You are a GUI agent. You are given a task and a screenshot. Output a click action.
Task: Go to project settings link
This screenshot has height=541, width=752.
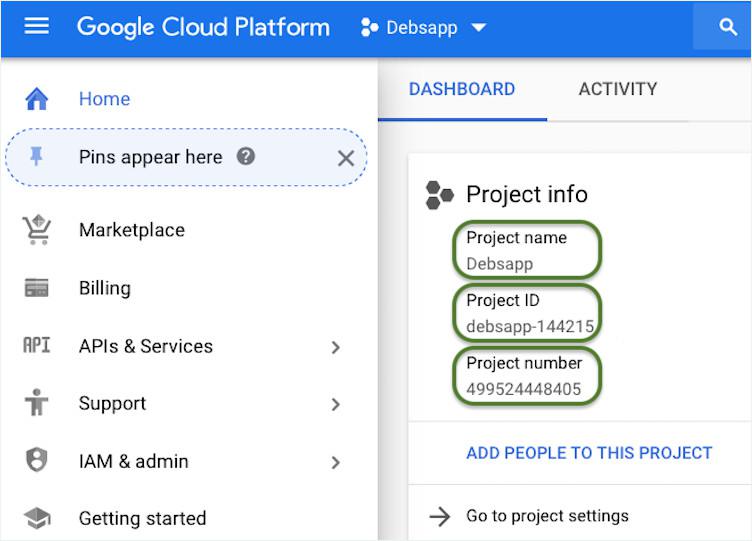point(546,516)
